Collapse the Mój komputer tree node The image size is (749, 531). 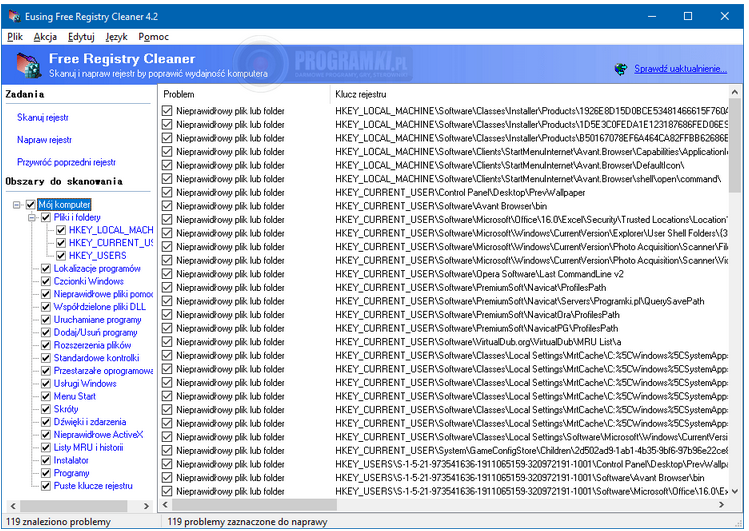pyautogui.click(x=17, y=205)
